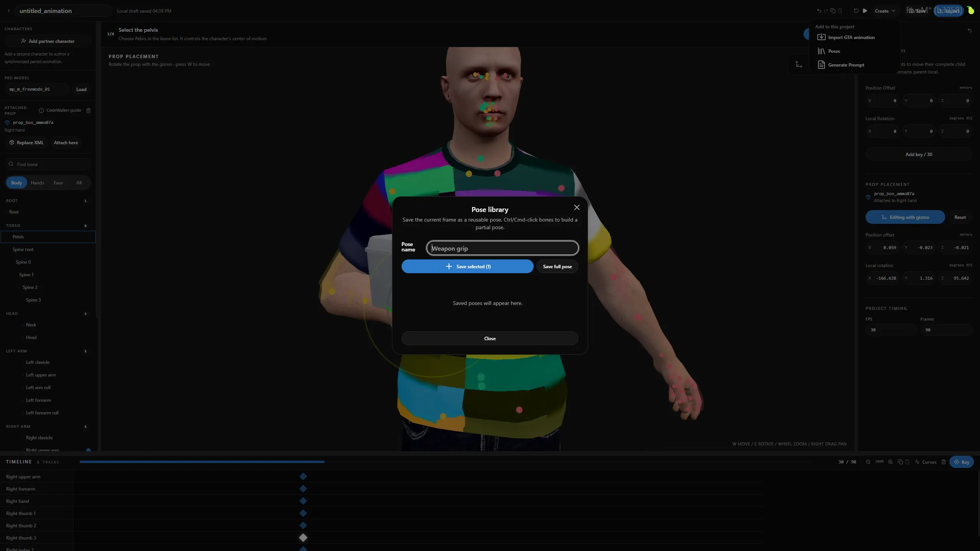Add a keyframe with the Key button

[961, 462]
